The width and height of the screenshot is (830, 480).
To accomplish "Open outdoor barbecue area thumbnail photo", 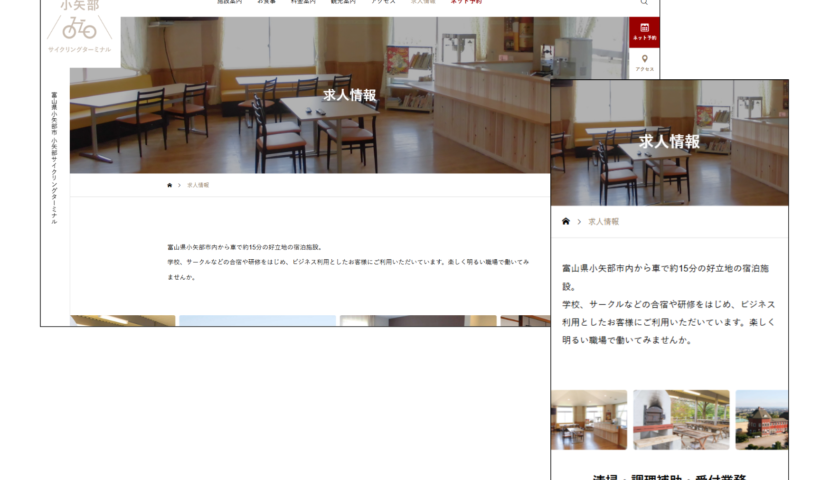I will pos(681,419).
